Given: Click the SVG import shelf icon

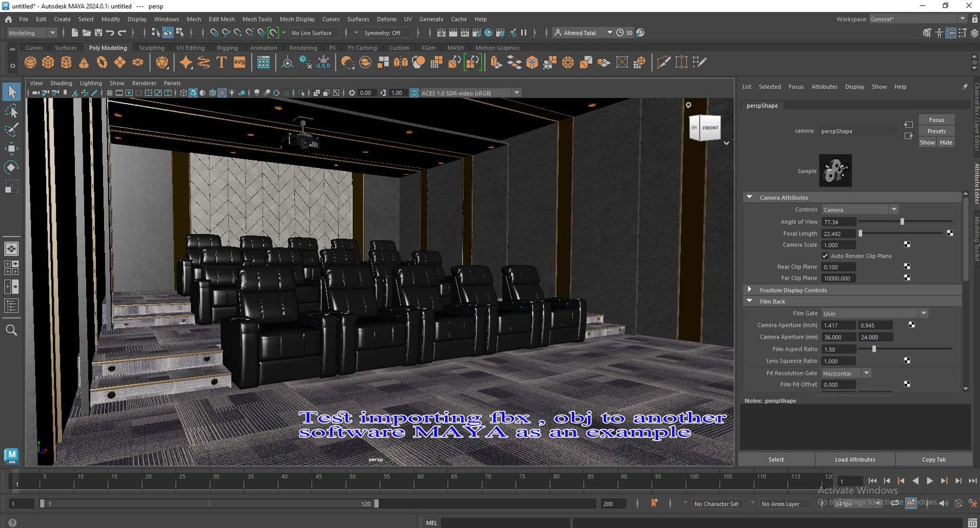Looking at the screenshot, I should coord(239,62).
